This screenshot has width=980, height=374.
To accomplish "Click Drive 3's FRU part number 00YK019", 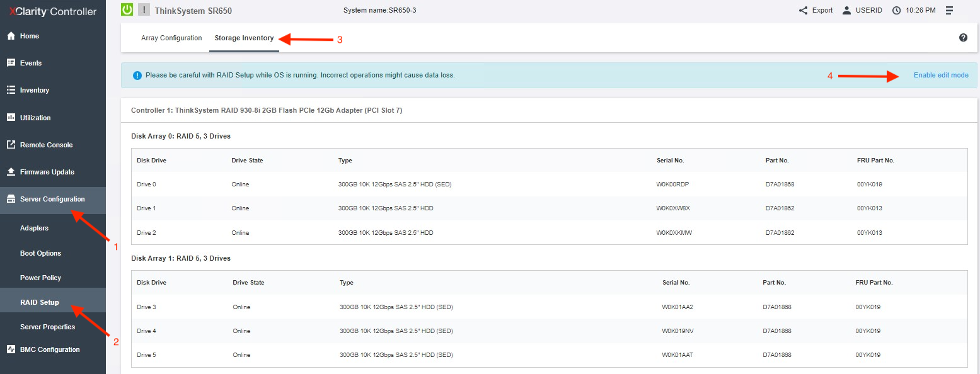I will pos(868,307).
